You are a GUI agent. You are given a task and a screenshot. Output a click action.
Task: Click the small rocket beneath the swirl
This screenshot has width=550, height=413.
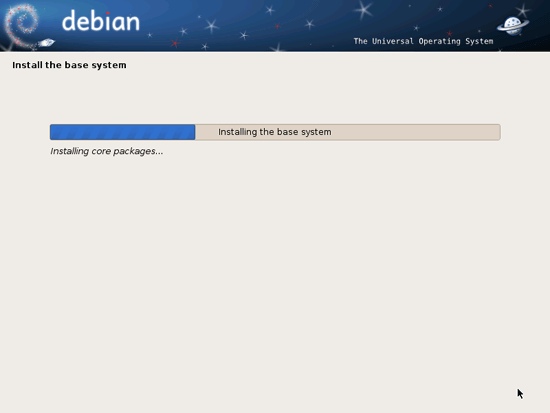tap(46, 43)
